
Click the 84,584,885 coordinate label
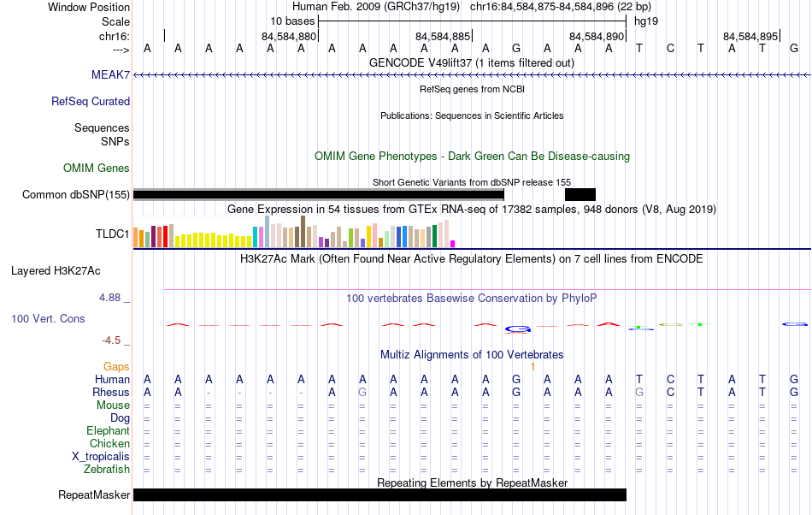(442, 36)
